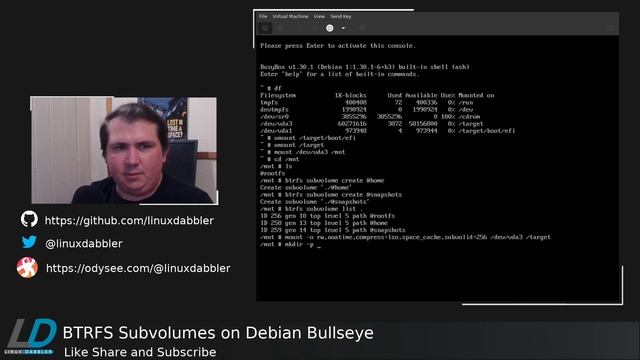Image resolution: width=640 pixels, height=360 pixels.
Task: Click the mount subvolid=256 command line
Action: coord(405,237)
